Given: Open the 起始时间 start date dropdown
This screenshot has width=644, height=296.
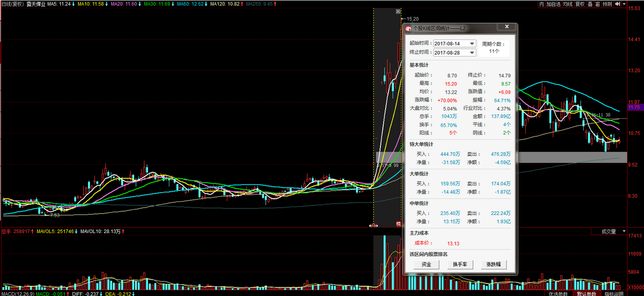Looking at the screenshot, I should (x=472, y=44).
